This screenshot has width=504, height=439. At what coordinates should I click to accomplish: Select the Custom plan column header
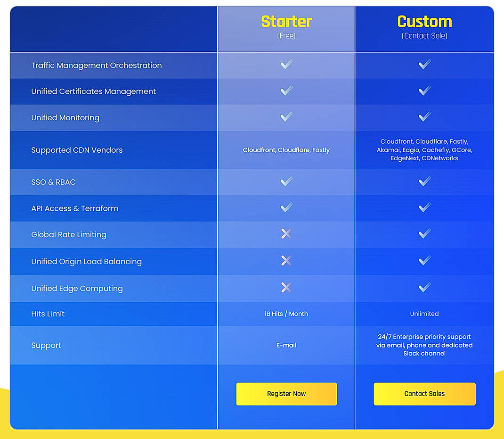click(x=423, y=22)
